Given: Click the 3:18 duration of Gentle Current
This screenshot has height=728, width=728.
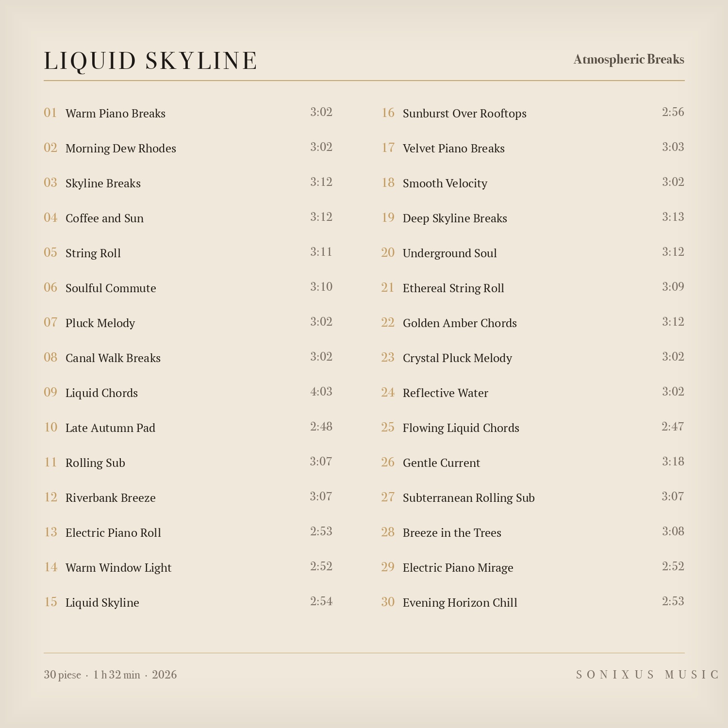Looking at the screenshot, I should [673, 462].
